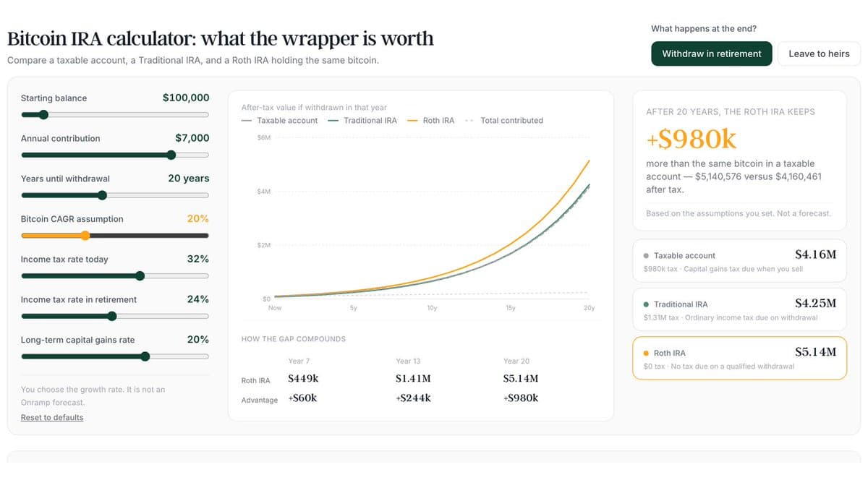Click the Taxable account legend entry

[x=280, y=121]
